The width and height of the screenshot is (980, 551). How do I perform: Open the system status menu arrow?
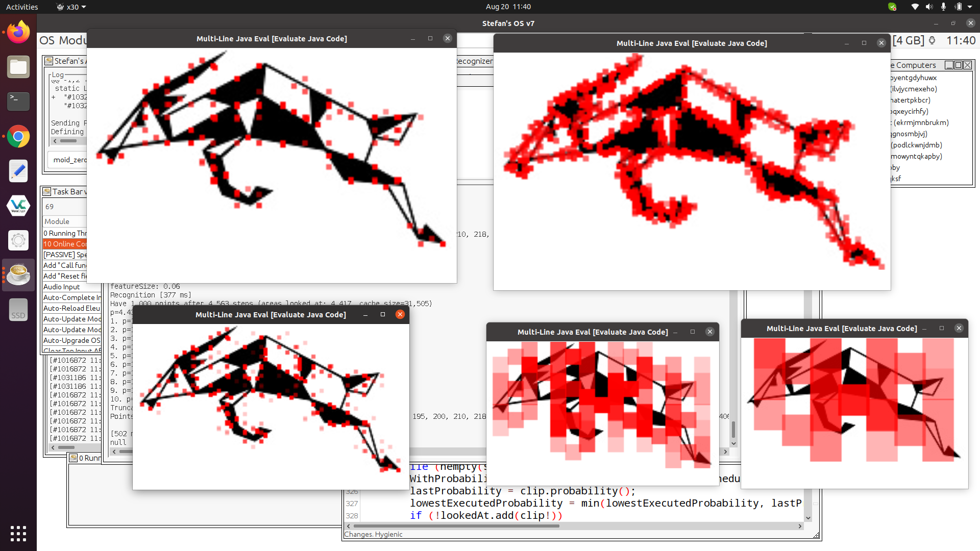coord(970,7)
